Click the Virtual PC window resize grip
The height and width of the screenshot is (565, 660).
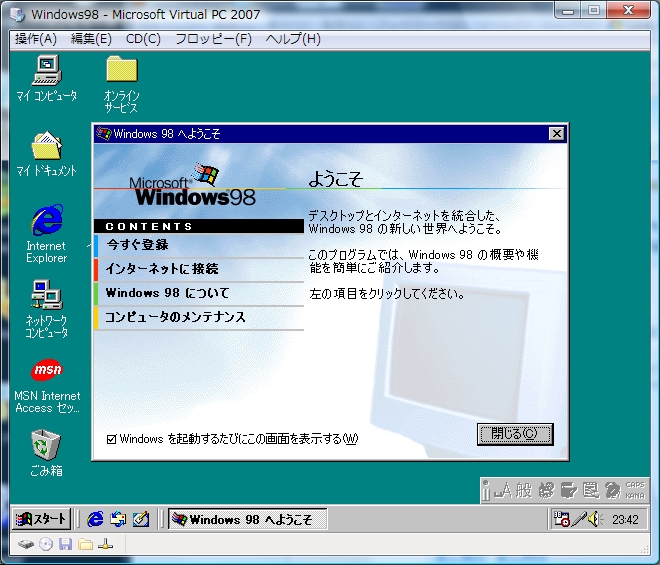(644, 548)
